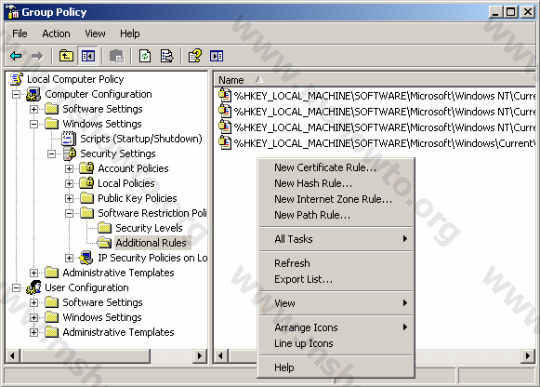Click the Scripts (Startup/Shutdown) icon
Screen dimensions: 540x387
69,138
